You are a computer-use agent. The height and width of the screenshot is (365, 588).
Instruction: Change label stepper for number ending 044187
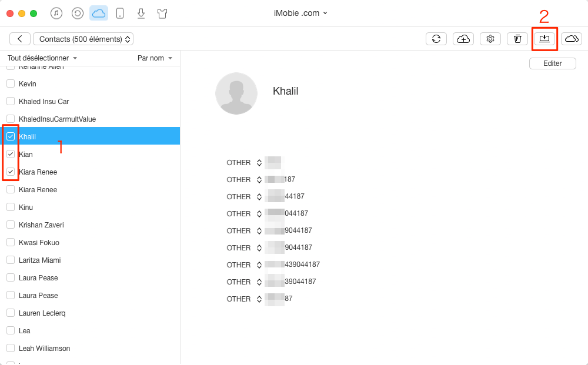coord(259,214)
